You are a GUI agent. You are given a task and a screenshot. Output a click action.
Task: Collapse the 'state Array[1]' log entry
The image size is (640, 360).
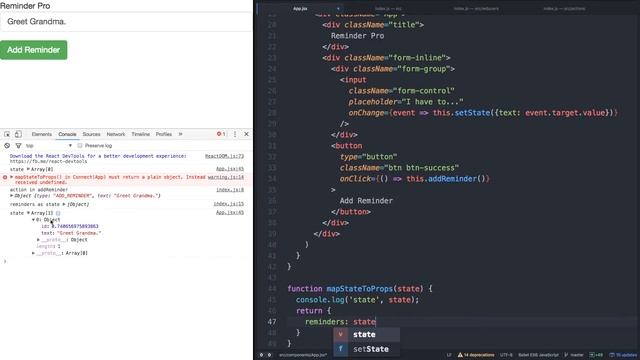click(x=28, y=213)
